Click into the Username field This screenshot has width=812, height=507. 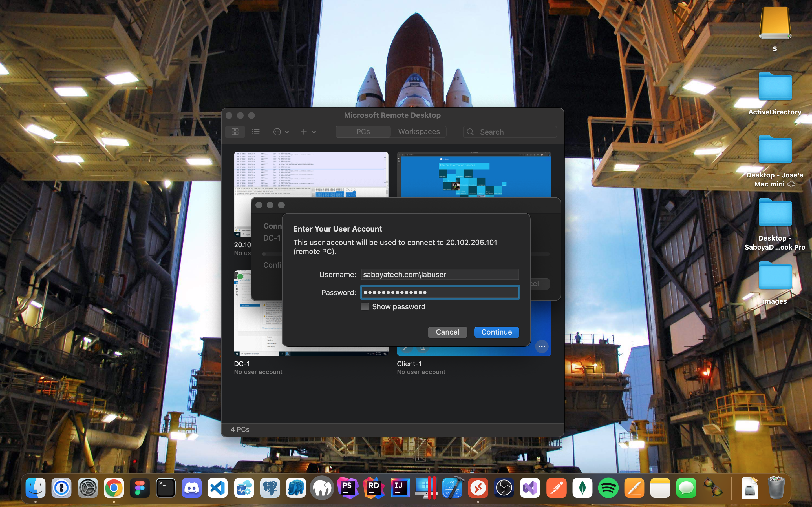(440, 275)
